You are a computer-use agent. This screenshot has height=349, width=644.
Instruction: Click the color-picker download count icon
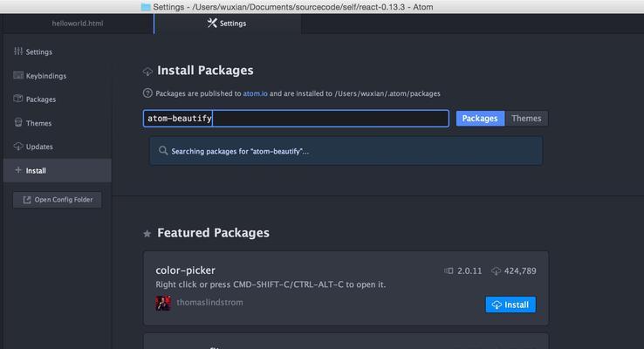pos(497,271)
